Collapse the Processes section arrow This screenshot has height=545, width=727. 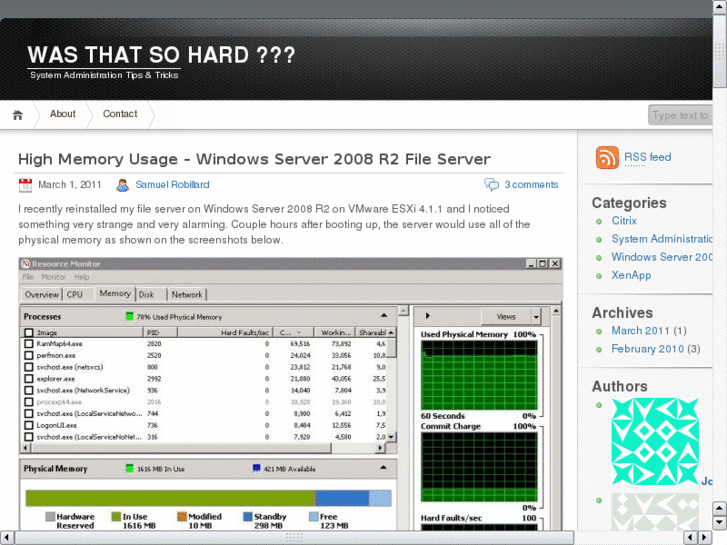(x=384, y=315)
